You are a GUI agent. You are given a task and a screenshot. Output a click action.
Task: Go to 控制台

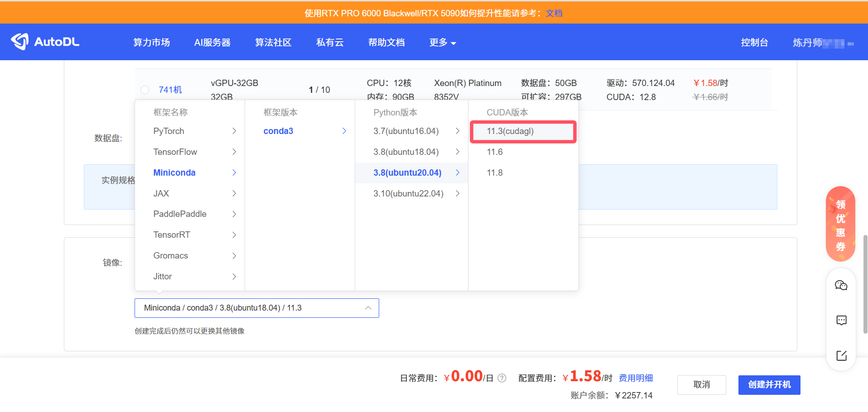pos(754,42)
